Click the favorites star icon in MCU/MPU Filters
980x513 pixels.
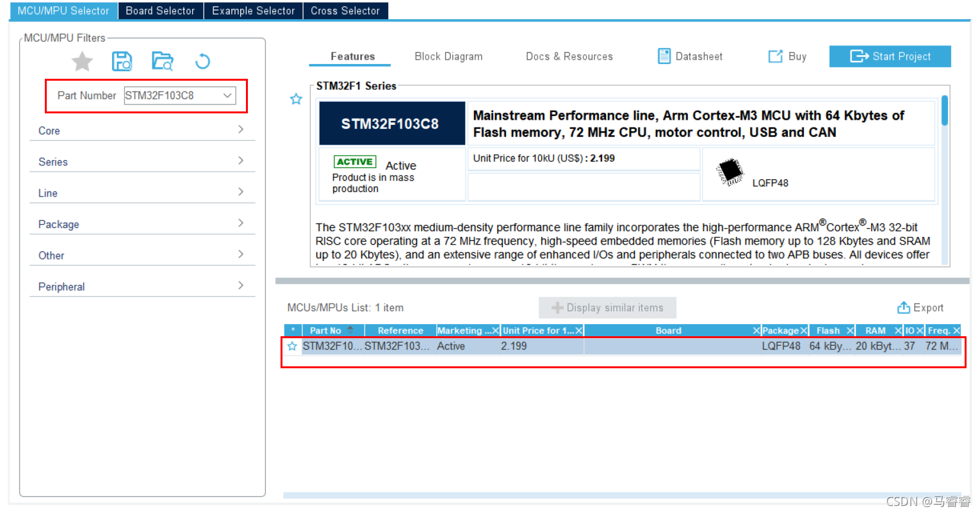point(82,61)
